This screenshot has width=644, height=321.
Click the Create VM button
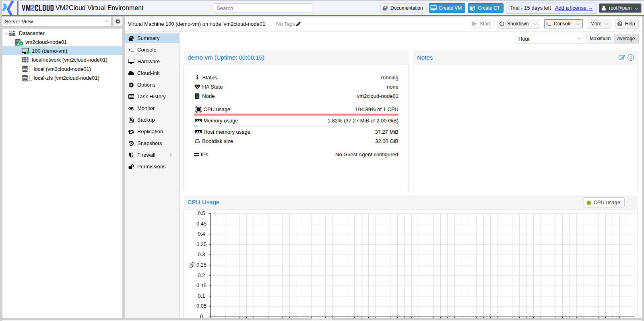pyautogui.click(x=447, y=8)
